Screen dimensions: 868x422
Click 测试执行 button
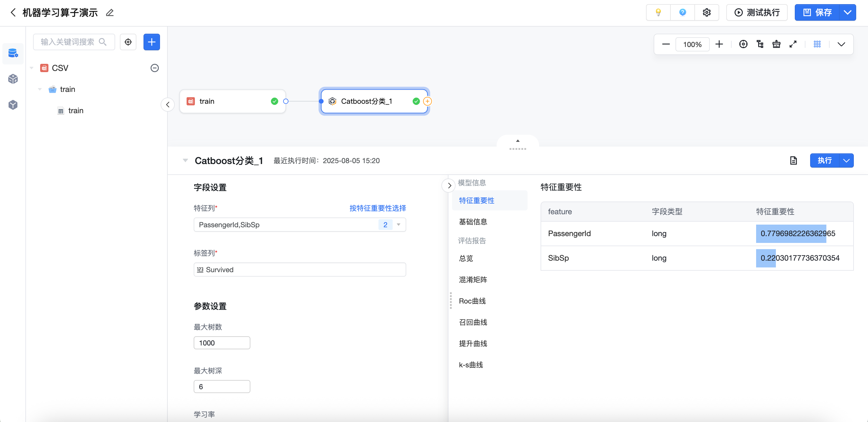point(756,12)
